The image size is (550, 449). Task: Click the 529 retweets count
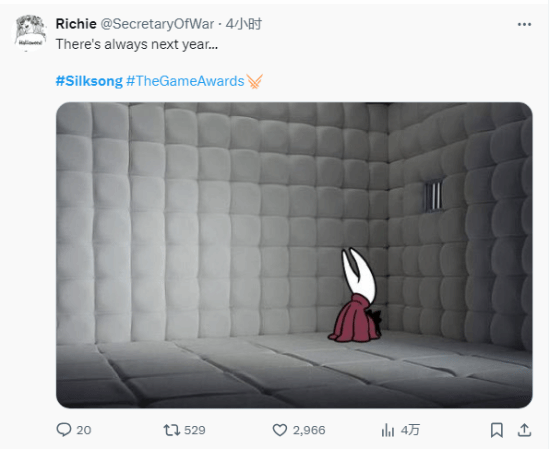click(x=195, y=430)
